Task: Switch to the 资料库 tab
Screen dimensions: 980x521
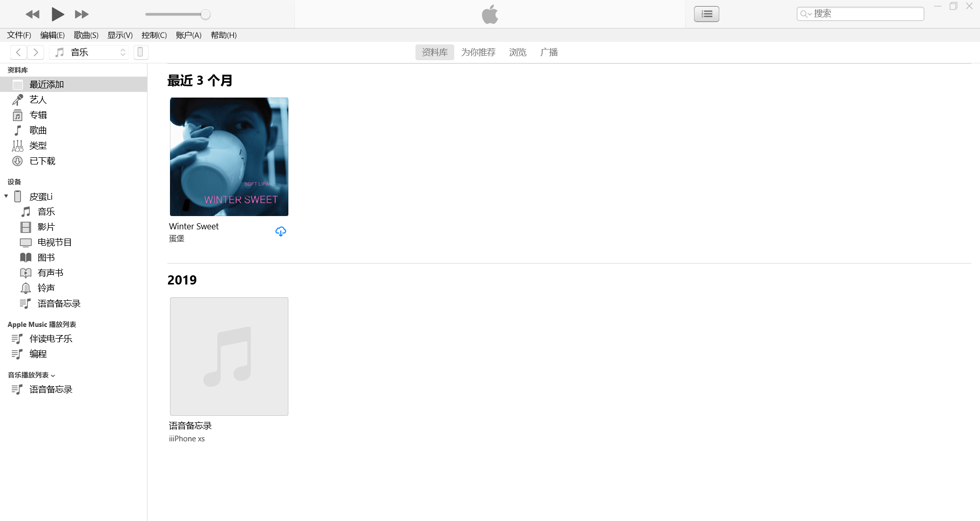Action: click(435, 52)
